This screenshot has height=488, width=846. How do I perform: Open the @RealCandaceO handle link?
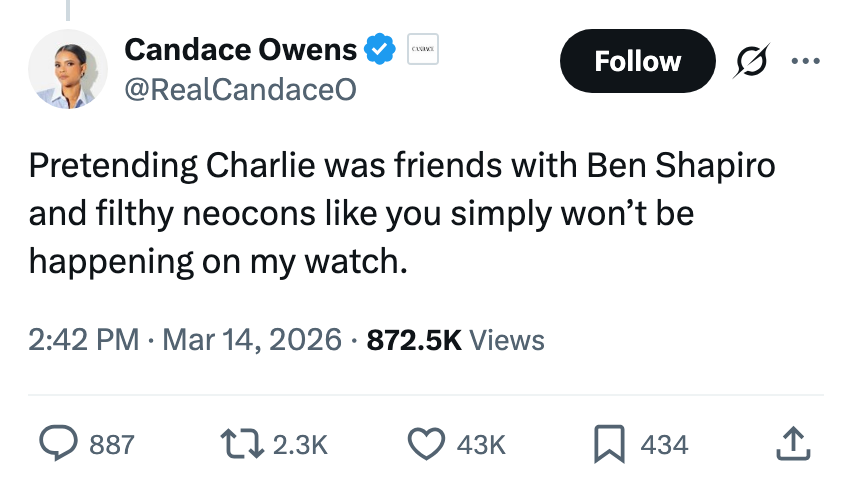click(239, 88)
